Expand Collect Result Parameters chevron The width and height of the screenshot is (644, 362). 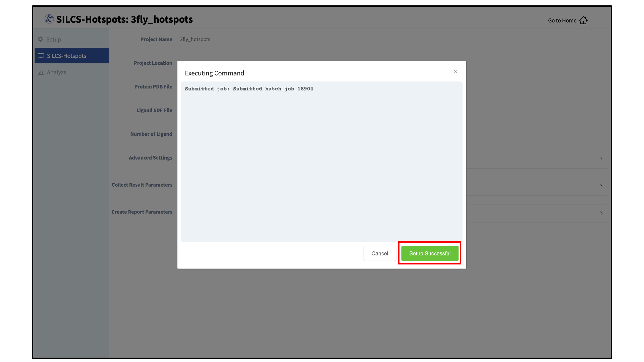[x=601, y=186]
